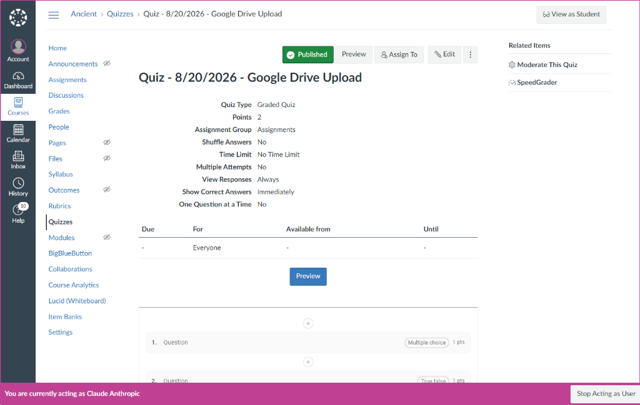This screenshot has height=405, width=640.
Task: Open Assignments in course menu
Action: [x=67, y=80]
